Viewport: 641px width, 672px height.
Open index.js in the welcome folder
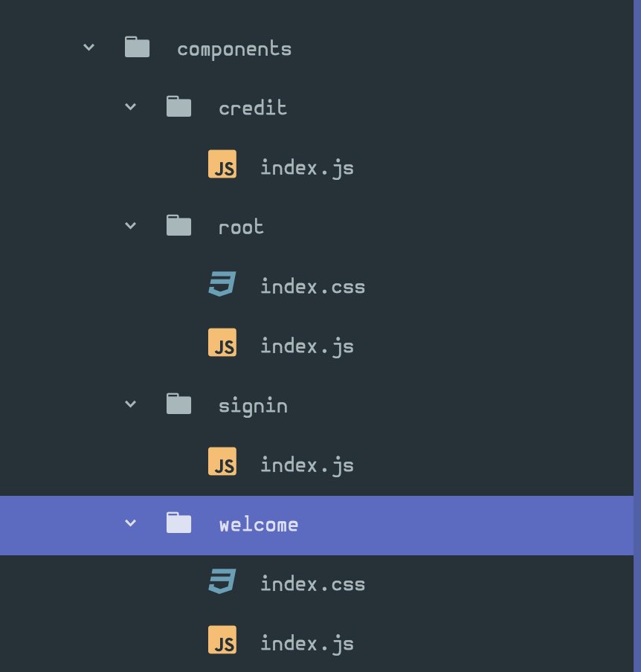pos(306,643)
